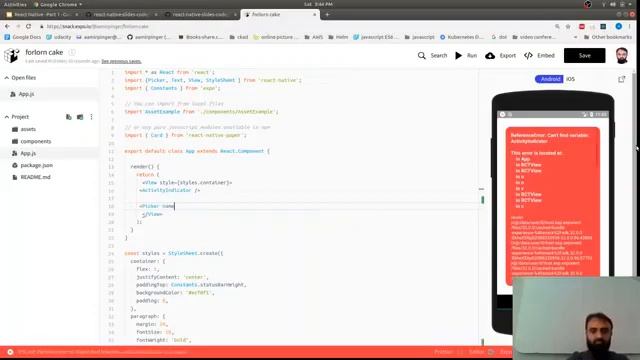The height and width of the screenshot is (360, 640).
Task: Open the Other bookmarks folder
Action: [x=607, y=37]
